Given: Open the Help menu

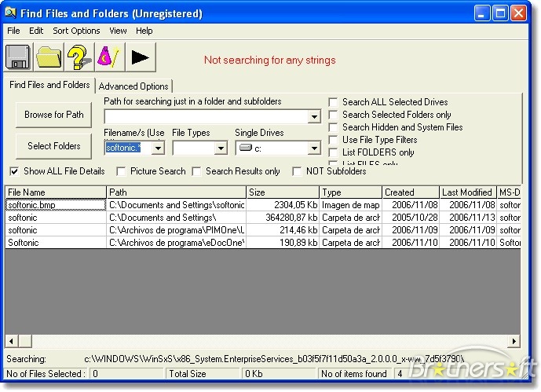Looking at the screenshot, I should (144, 31).
